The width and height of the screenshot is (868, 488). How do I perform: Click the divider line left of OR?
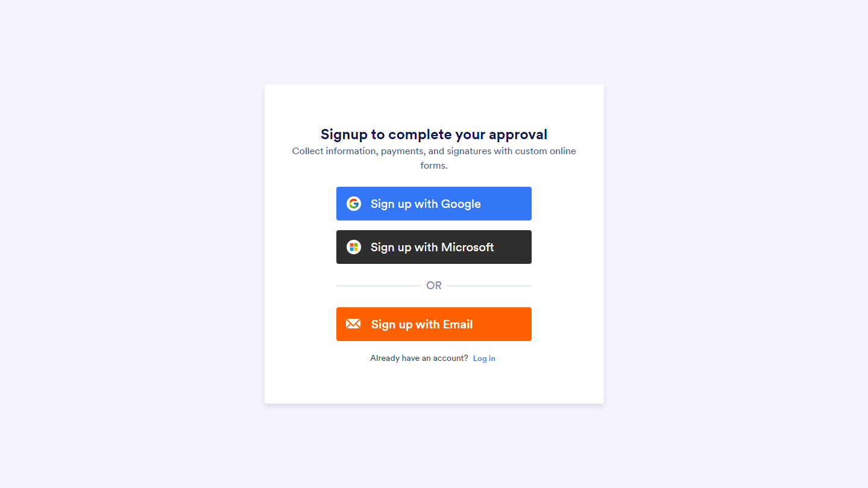click(378, 286)
